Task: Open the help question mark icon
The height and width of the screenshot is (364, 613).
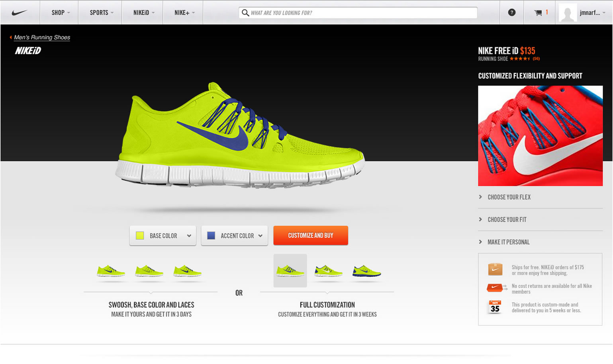Action: pos(511,13)
